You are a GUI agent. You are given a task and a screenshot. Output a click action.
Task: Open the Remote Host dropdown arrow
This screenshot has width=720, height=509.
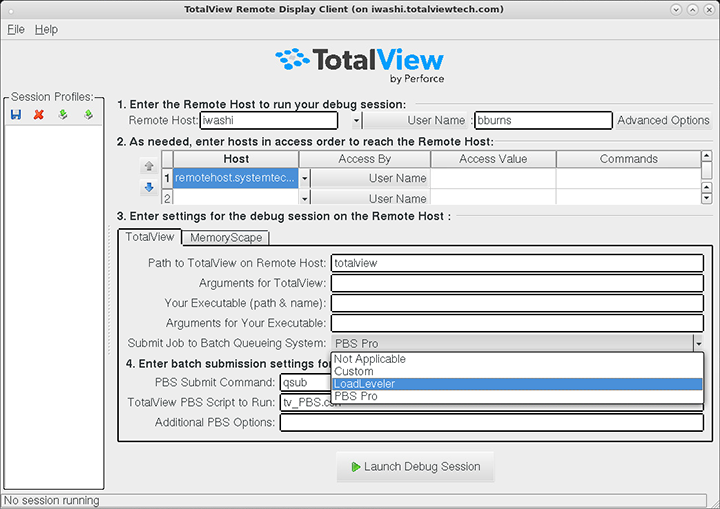(357, 121)
